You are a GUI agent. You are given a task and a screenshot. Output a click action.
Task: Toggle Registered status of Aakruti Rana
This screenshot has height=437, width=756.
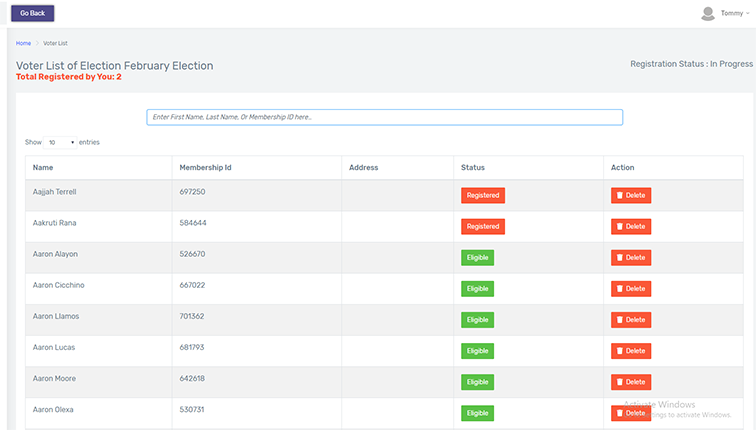tap(483, 226)
